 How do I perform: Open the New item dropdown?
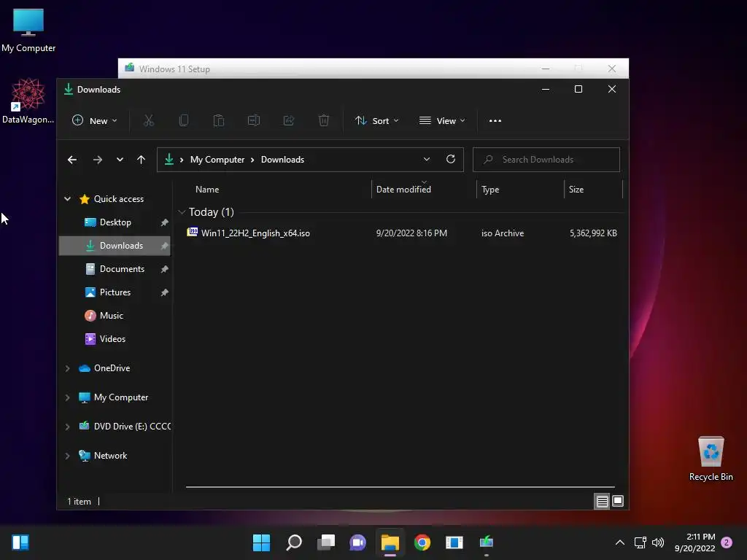94,120
